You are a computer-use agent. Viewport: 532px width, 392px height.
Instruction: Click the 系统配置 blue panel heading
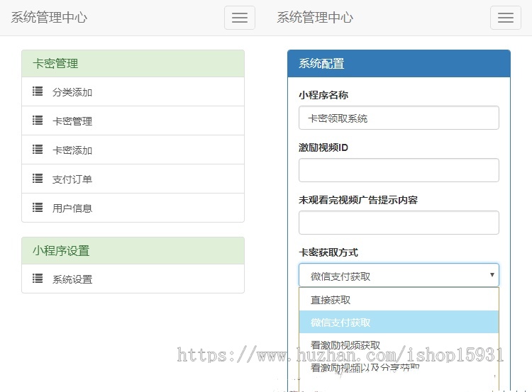(399, 63)
